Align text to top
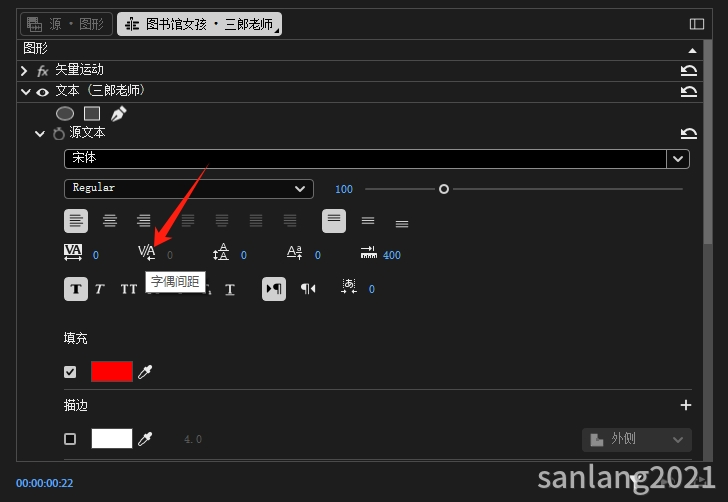This screenshot has width=728, height=502. (334, 221)
